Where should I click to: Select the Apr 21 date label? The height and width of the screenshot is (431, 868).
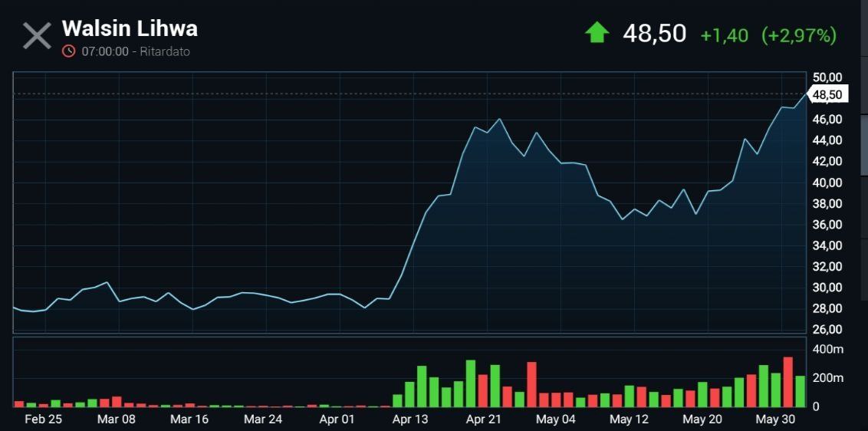tap(484, 419)
